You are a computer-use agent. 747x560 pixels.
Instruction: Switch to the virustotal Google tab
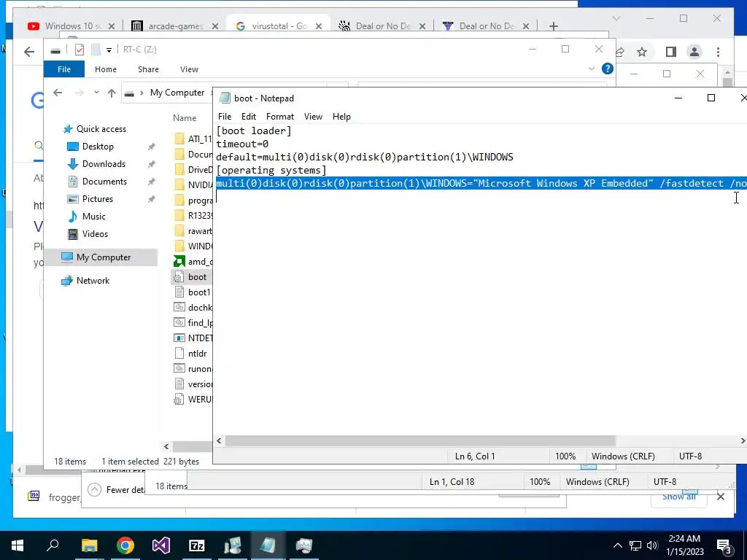coord(279,26)
